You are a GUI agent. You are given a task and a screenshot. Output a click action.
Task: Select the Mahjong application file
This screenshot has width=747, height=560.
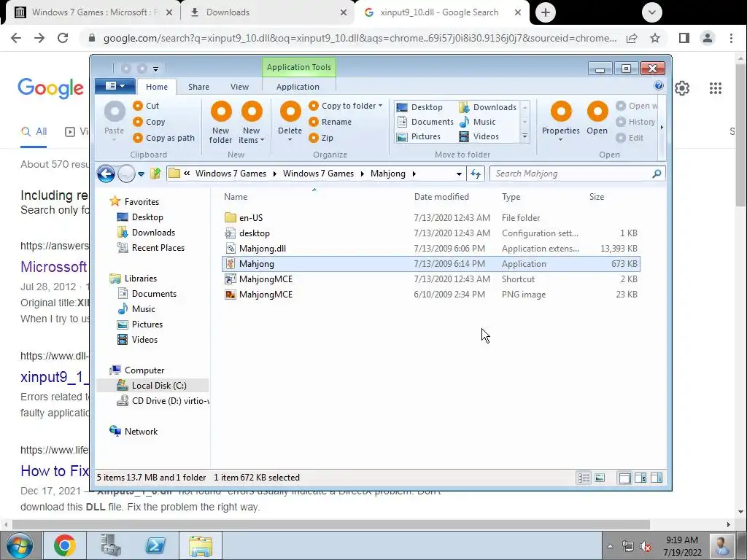tap(431, 264)
